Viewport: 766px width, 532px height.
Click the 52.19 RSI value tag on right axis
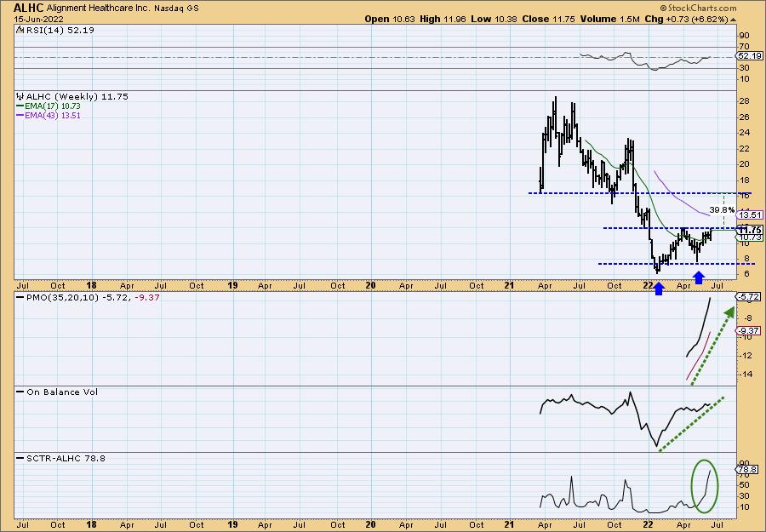[x=750, y=56]
